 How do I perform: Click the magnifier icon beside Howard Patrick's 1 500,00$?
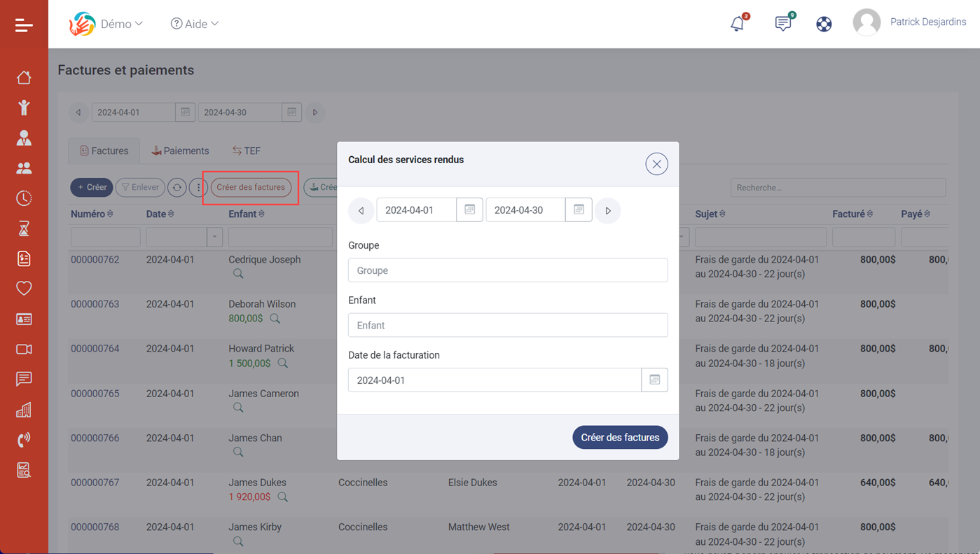[x=283, y=363]
